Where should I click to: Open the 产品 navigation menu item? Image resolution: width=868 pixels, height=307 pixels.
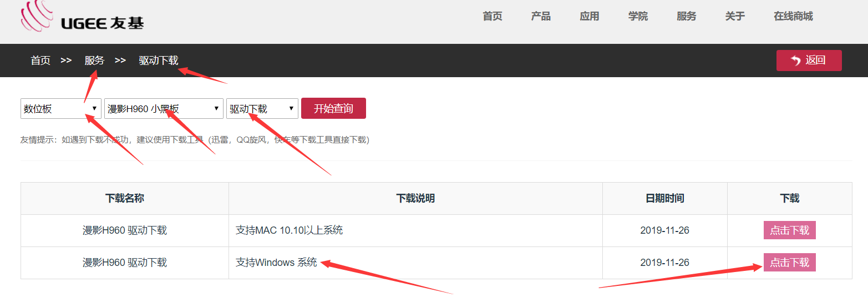coord(541,16)
